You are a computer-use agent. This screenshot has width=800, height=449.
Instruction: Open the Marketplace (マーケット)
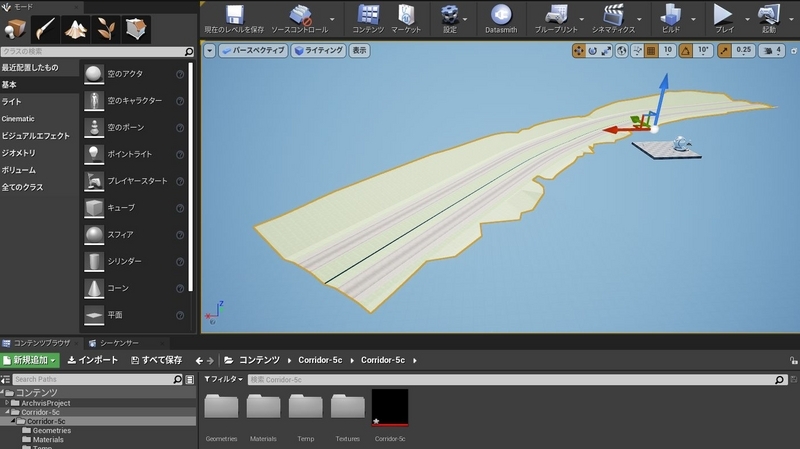[x=406, y=19]
